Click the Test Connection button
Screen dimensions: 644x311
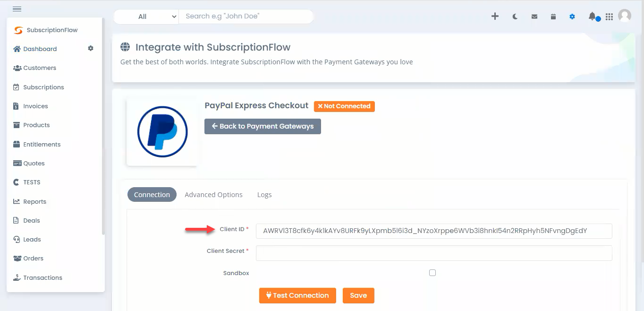(x=297, y=295)
